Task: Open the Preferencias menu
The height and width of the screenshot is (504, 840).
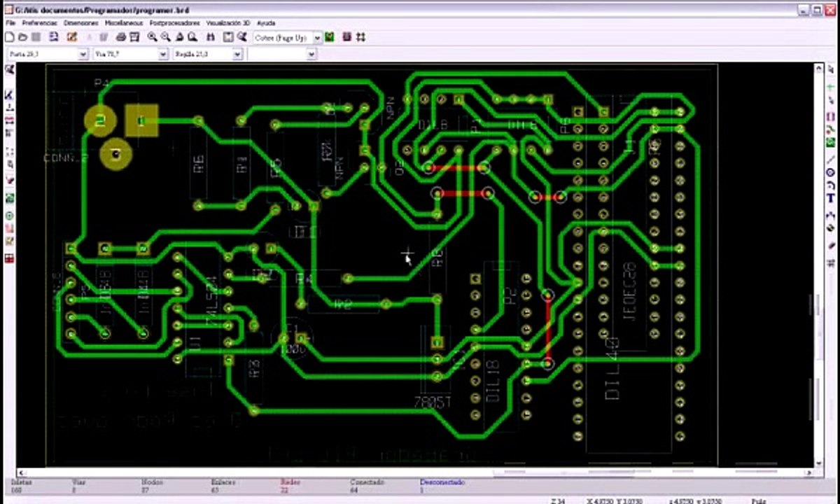Action: [x=39, y=23]
